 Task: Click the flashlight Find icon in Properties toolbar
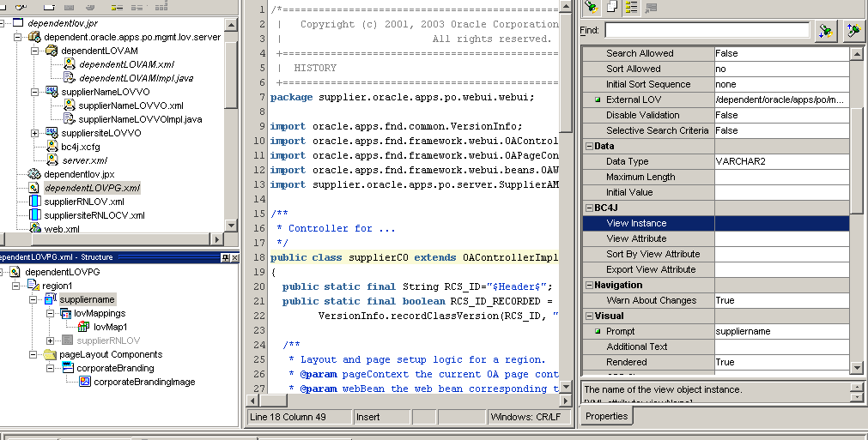(592, 7)
